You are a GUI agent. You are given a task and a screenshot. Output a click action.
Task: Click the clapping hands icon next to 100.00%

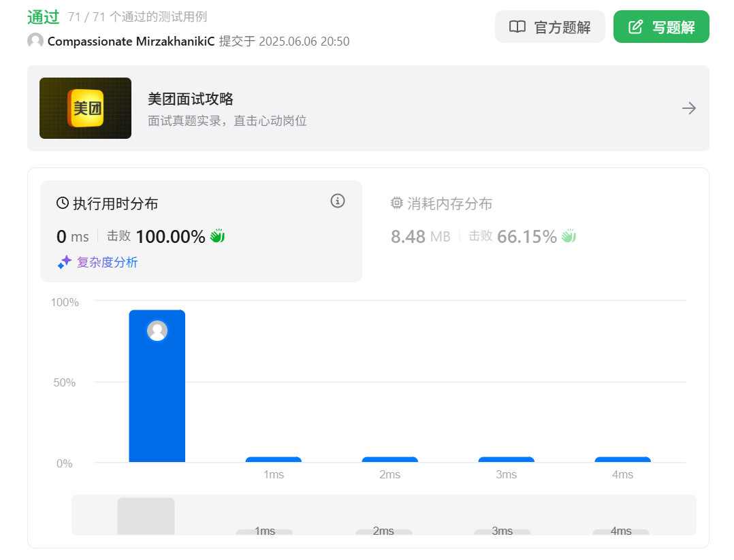click(x=217, y=236)
